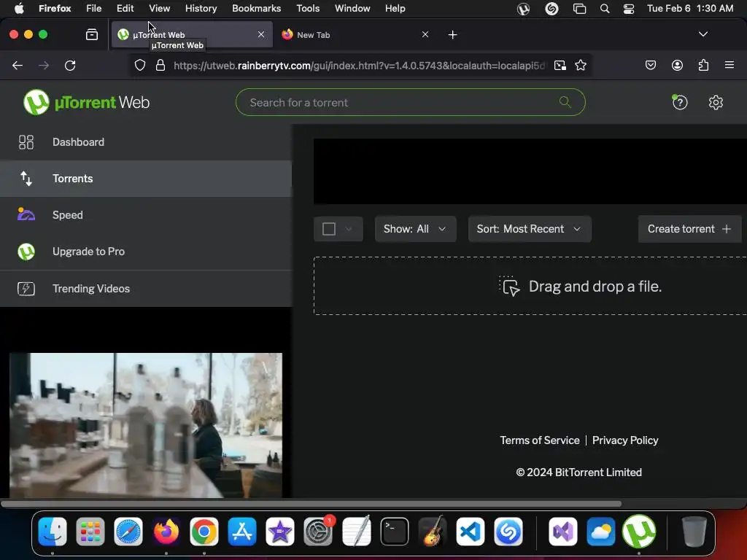Open Privacy Policy link

pos(625,440)
